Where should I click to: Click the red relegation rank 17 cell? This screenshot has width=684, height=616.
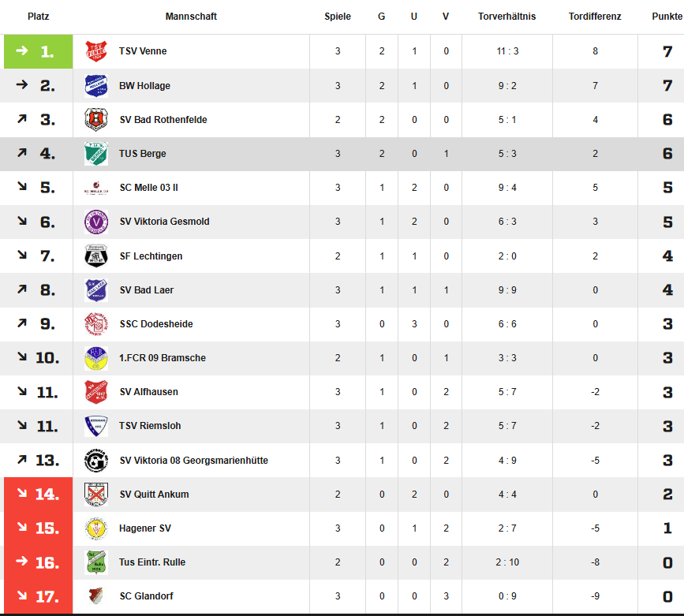click(39, 596)
